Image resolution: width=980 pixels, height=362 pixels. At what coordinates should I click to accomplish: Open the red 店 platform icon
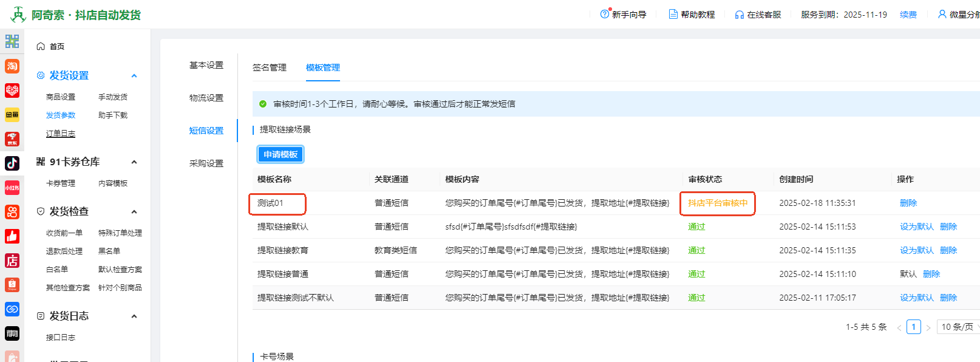(12, 261)
